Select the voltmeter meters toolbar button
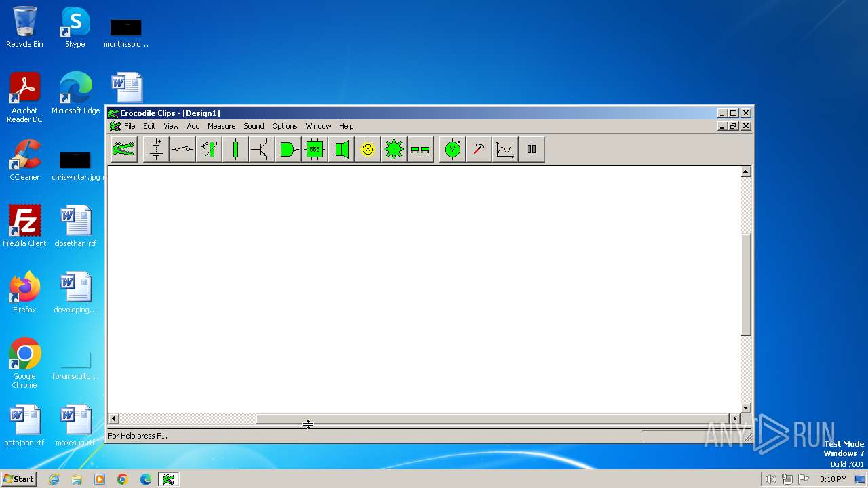Image resolution: width=868 pixels, height=488 pixels. point(452,149)
